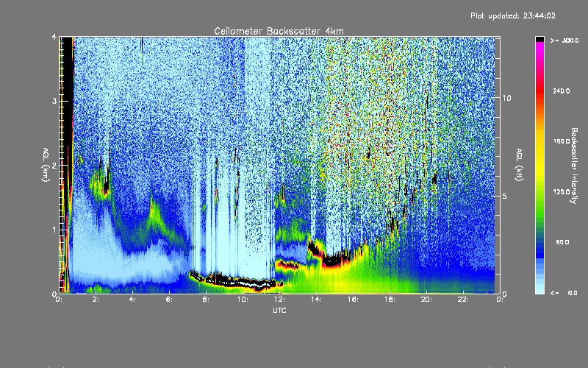Pick the red band in the colorbar
This screenshot has width=588, height=368.
pos(539,90)
